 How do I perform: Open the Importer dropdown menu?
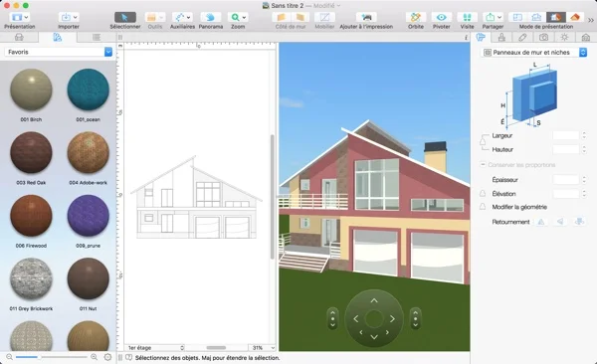click(69, 17)
